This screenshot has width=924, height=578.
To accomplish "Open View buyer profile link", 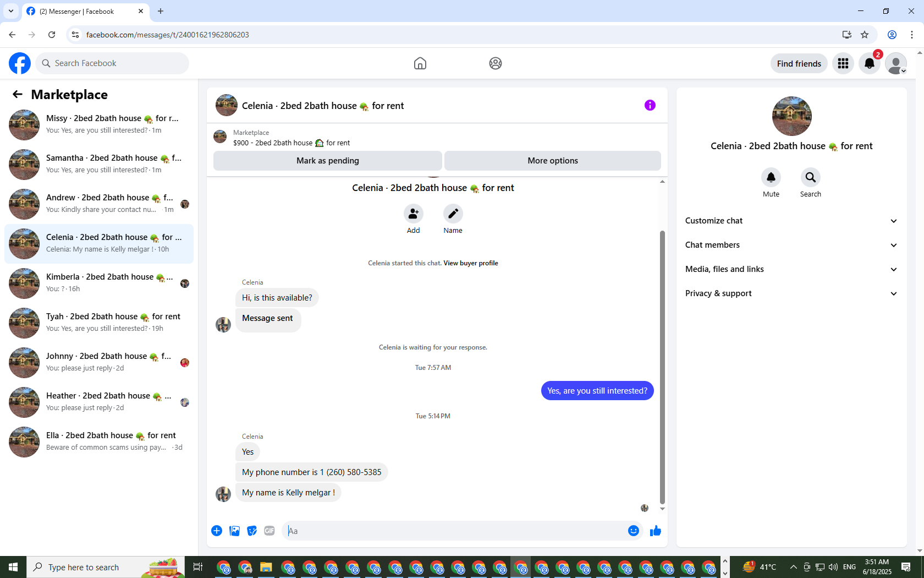I will [471, 263].
